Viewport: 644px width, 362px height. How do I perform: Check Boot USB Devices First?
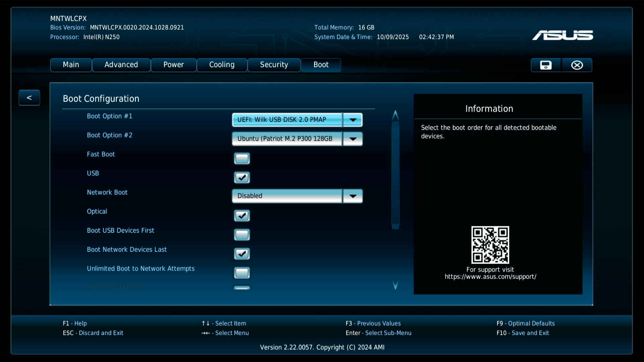coord(242,235)
